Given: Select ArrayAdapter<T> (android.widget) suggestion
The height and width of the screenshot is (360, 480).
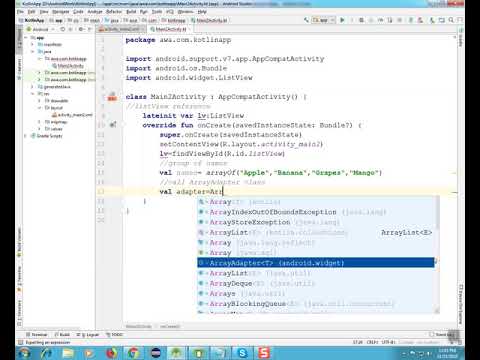Looking at the screenshot, I should click(x=316, y=263).
